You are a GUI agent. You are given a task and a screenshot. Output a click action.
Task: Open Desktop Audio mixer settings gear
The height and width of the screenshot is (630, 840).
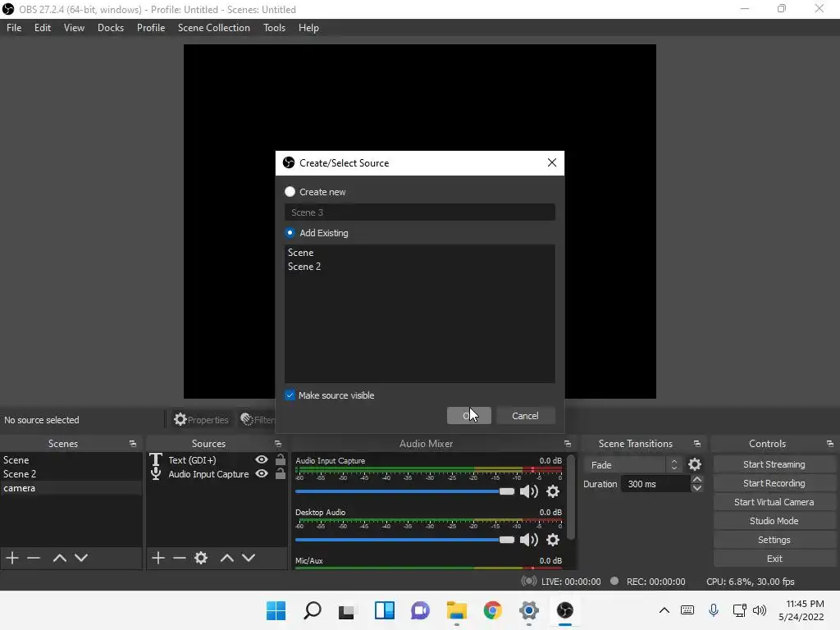point(553,540)
